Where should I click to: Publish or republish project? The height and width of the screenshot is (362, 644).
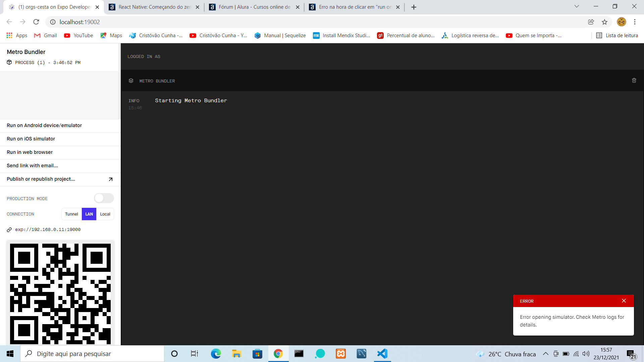coord(60,179)
